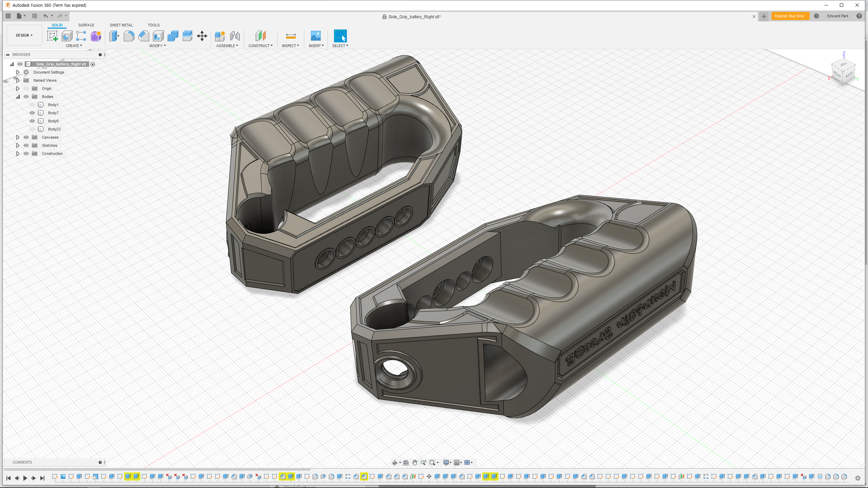Open the DESIGN workspace dropdown
868x488 pixels.
(x=24, y=35)
